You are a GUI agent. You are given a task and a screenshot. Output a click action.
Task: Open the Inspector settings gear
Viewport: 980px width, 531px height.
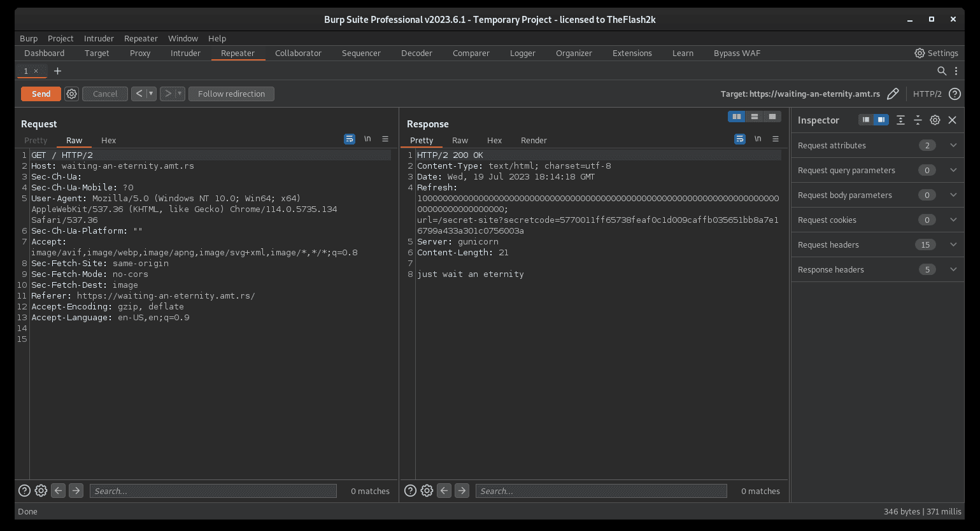pos(935,120)
